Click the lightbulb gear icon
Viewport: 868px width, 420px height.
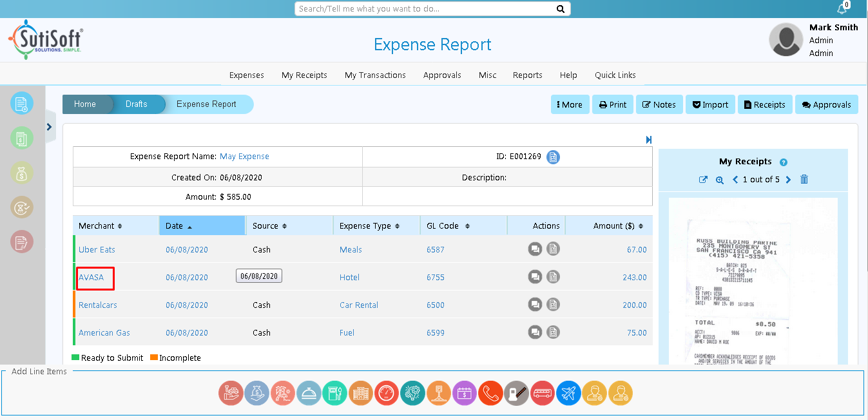pos(413,392)
